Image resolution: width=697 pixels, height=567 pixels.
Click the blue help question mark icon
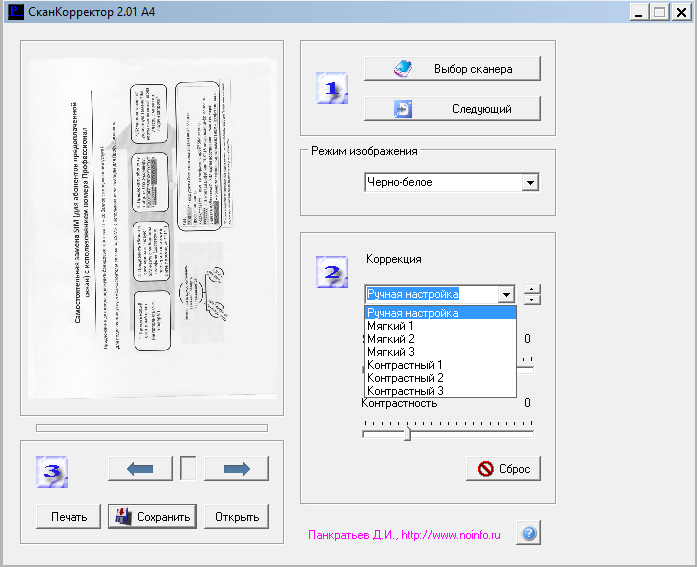pos(529,533)
